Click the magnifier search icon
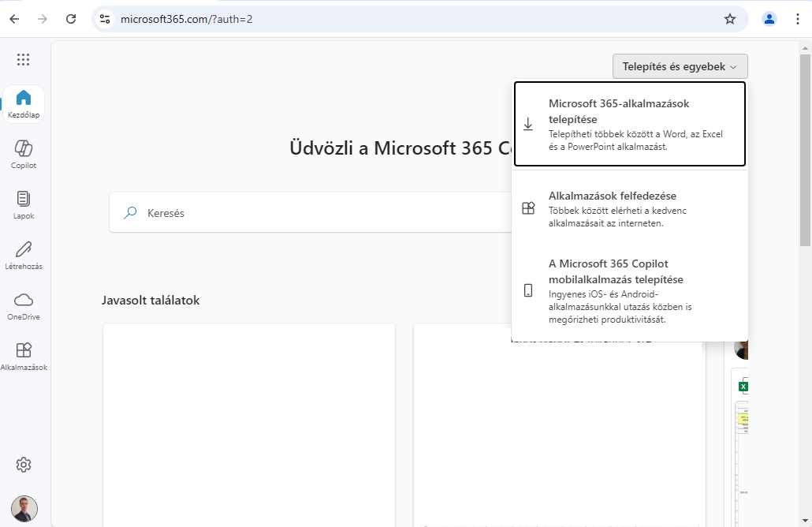Image resolution: width=812 pixels, height=527 pixels. click(130, 213)
